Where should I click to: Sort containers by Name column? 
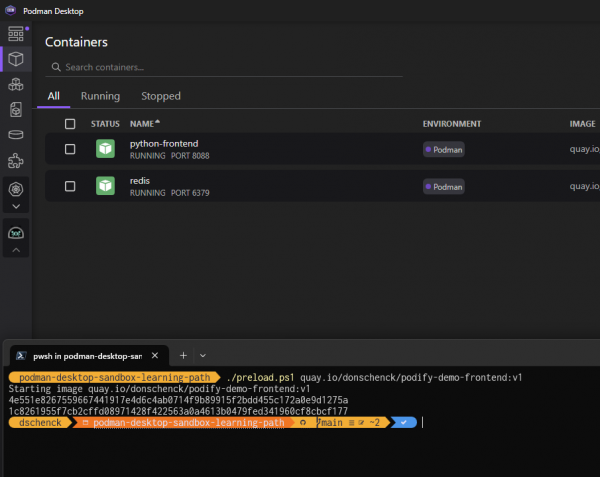point(144,124)
